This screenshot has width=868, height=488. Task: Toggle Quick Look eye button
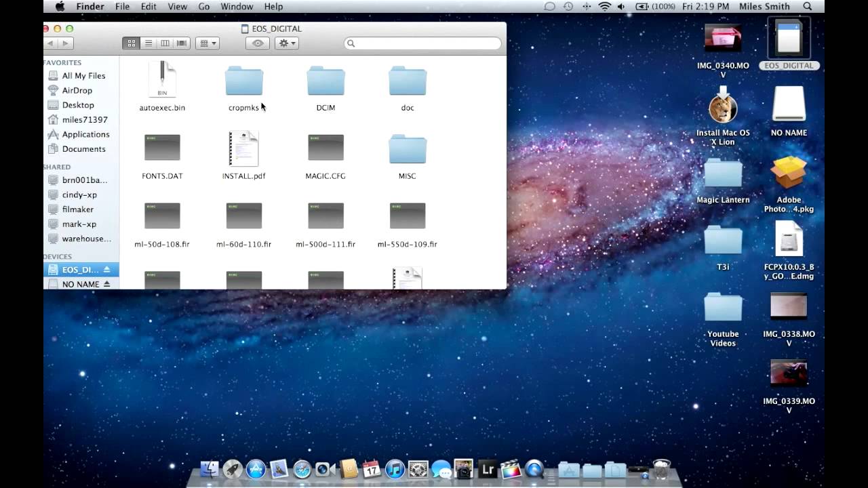click(258, 43)
